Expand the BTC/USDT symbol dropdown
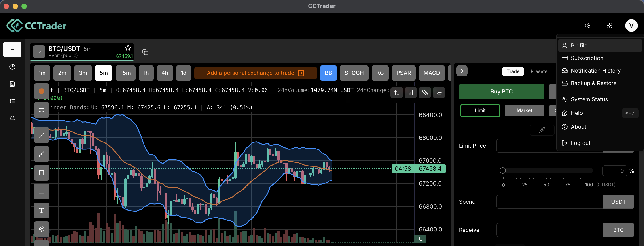This screenshot has width=644, height=246. (x=39, y=52)
